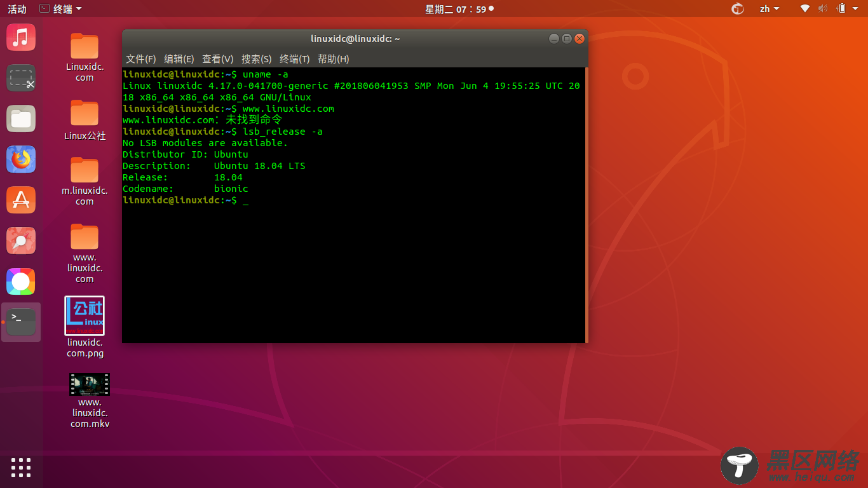868x488 pixels.
Task: Show applications grid at dock bottom
Action: [x=21, y=467]
